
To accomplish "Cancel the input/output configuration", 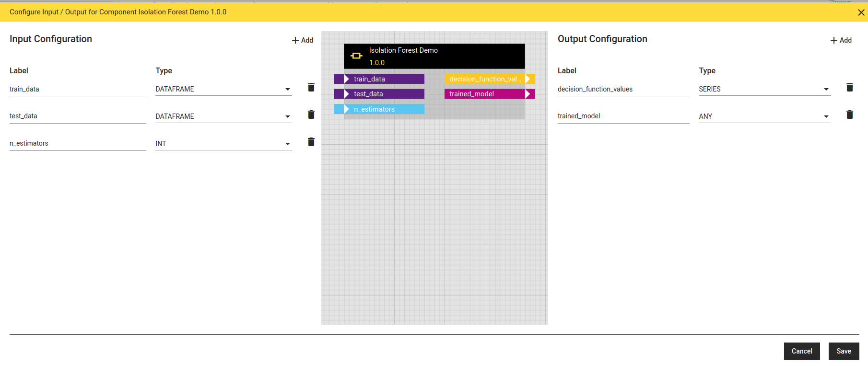I will coord(802,351).
